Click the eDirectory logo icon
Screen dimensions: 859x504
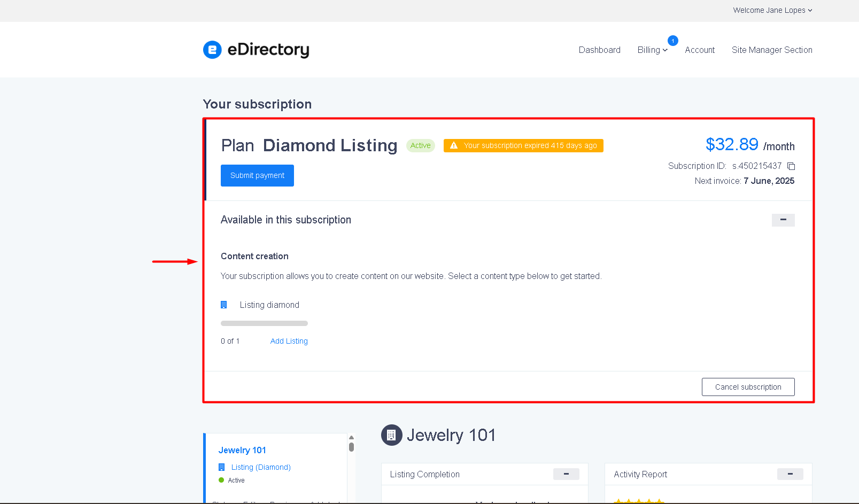point(212,50)
